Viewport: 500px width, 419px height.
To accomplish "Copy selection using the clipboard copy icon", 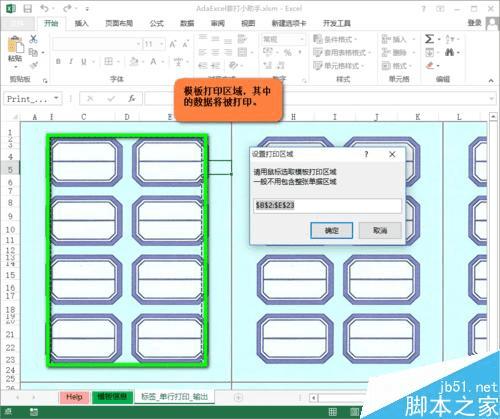I will pos(33,52).
